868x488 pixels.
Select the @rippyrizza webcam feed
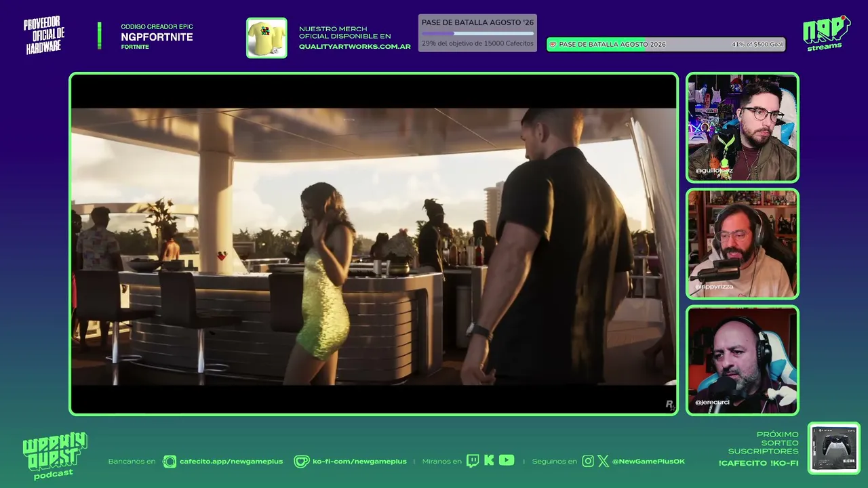point(742,244)
